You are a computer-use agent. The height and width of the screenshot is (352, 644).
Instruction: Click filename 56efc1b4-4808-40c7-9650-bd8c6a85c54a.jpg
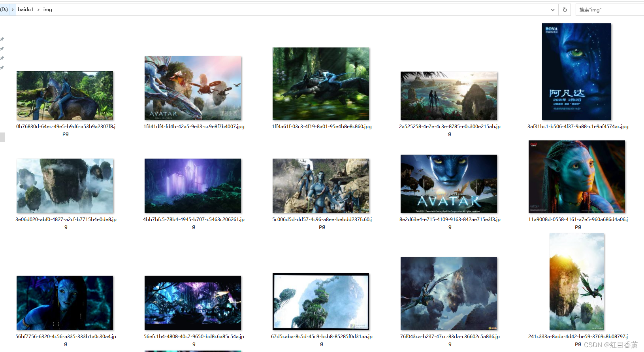194,340
